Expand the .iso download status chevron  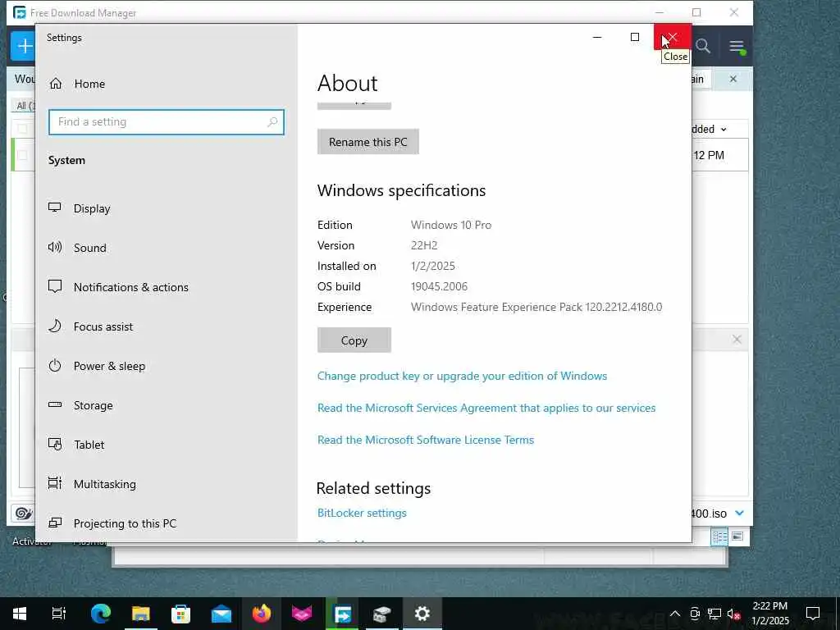point(740,514)
